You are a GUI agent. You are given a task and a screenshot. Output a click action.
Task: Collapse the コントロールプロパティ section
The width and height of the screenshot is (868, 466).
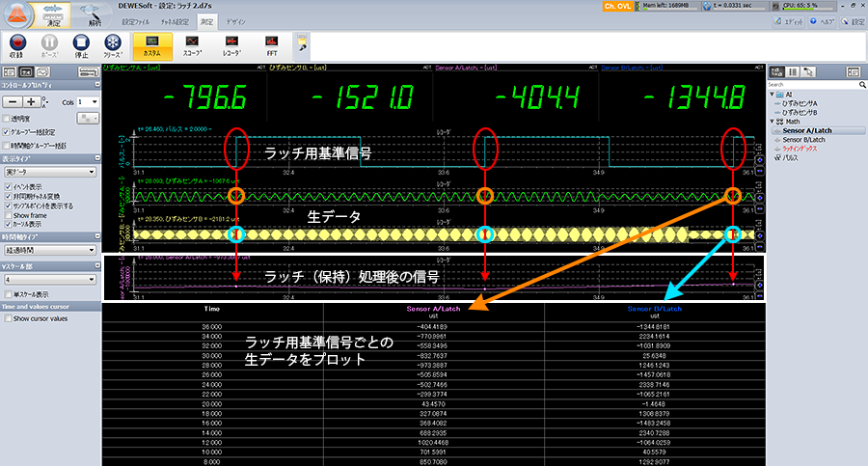pos(97,85)
